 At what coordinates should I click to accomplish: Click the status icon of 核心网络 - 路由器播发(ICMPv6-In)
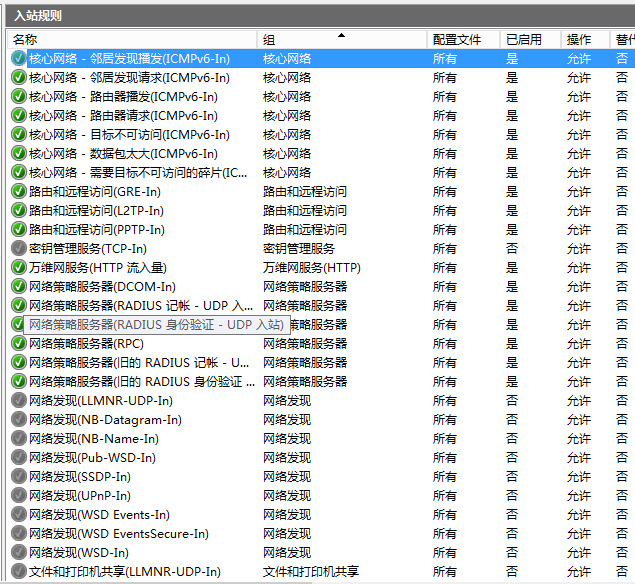tap(19, 96)
